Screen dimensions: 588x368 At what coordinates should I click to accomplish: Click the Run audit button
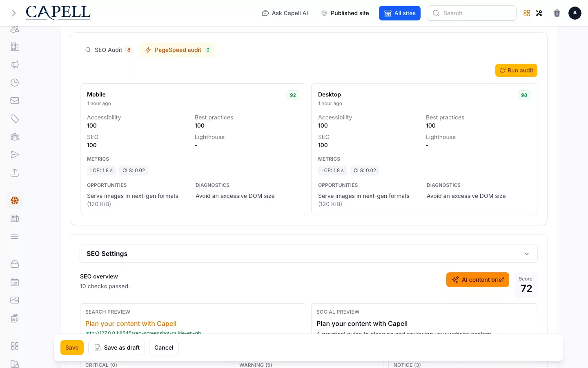(516, 70)
